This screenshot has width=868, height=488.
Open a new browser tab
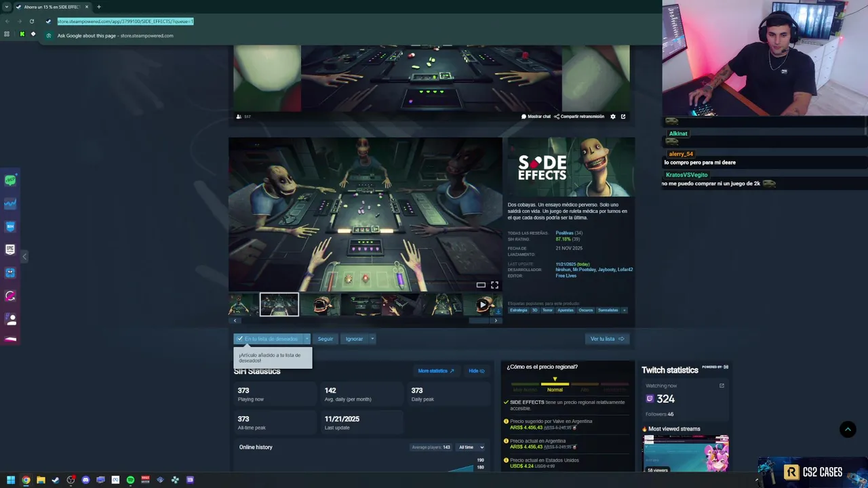click(x=98, y=7)
